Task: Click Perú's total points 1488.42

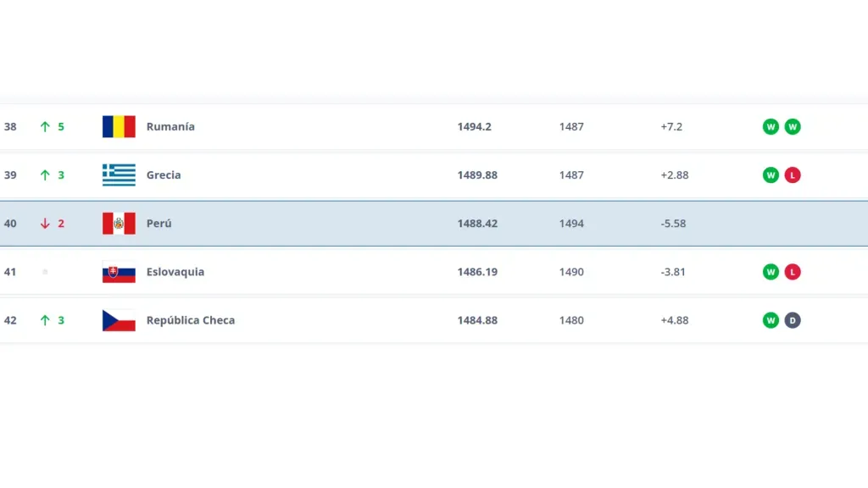Action: click(477, 224)
